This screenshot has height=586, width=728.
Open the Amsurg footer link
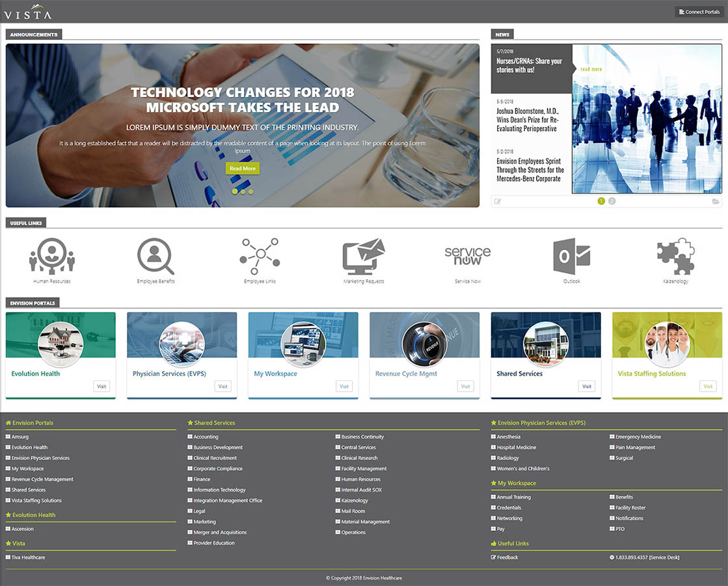(x=20, y=437)
